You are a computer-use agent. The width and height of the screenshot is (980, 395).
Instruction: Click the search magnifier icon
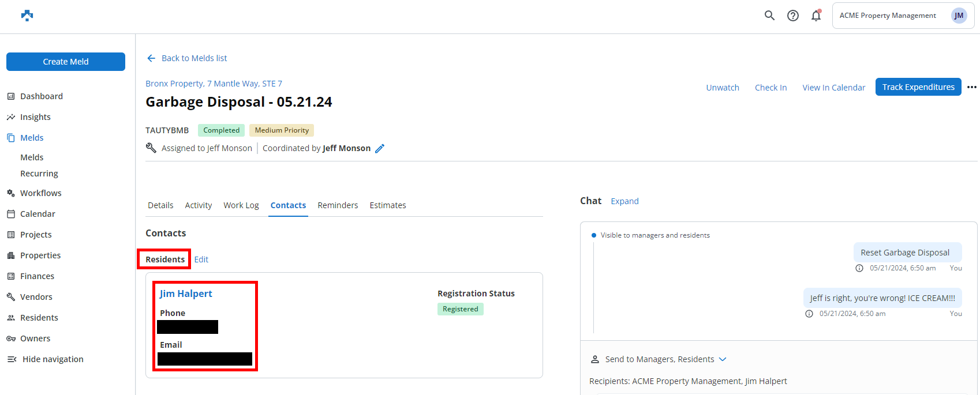click(769, 16)
